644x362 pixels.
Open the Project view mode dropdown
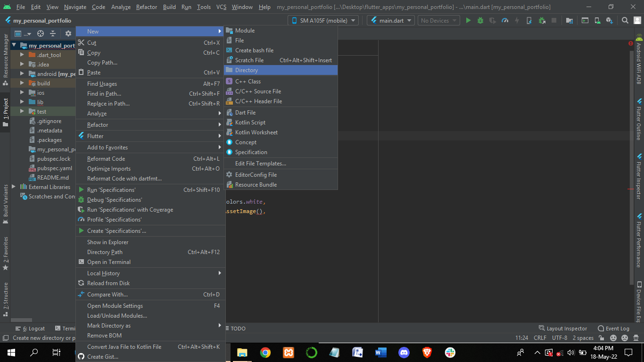23,33
